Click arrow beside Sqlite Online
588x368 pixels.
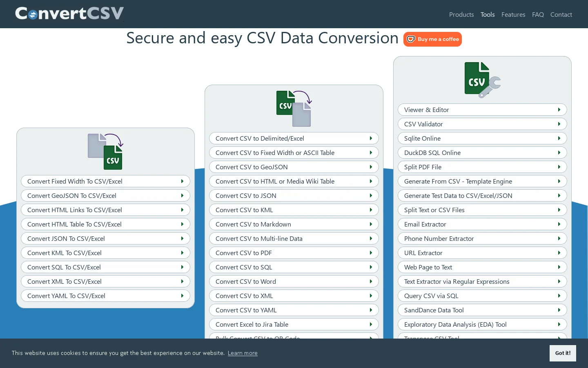tap(559, 138)
